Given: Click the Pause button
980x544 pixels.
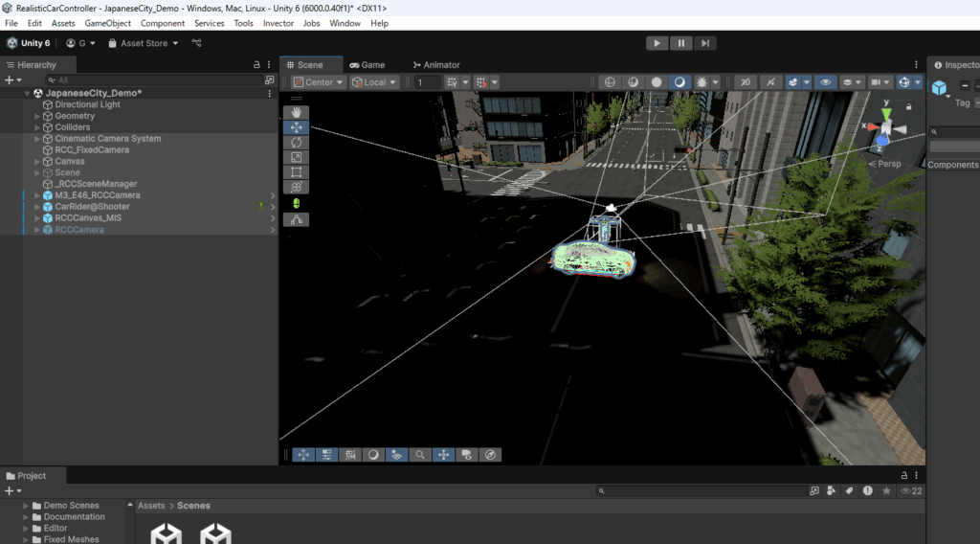Looking at the screenshot, I should point(680,43).
